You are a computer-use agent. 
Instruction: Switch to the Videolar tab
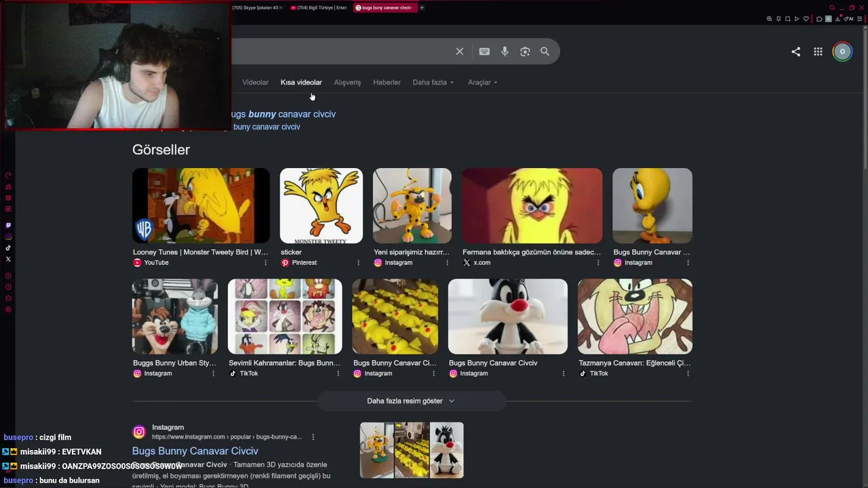coord(256,83)
